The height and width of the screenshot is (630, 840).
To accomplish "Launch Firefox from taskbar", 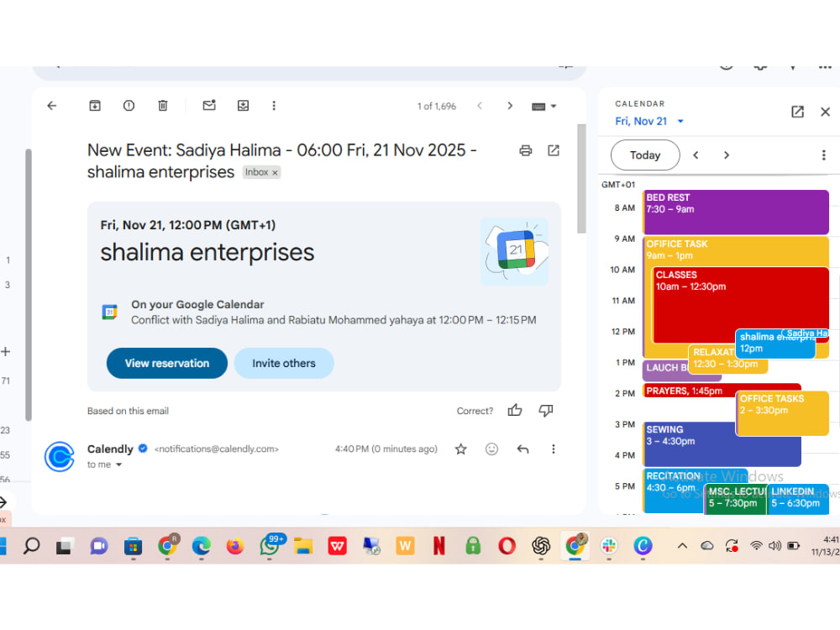I will [x=234, y=546].
